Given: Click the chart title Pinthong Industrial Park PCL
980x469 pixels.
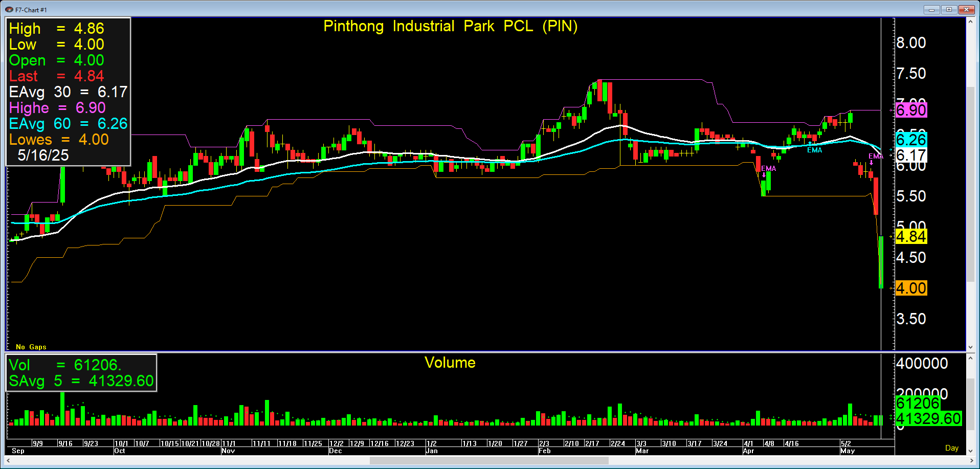Looking at the screenshot, I should pyautogui.click(x=450, y=26).
